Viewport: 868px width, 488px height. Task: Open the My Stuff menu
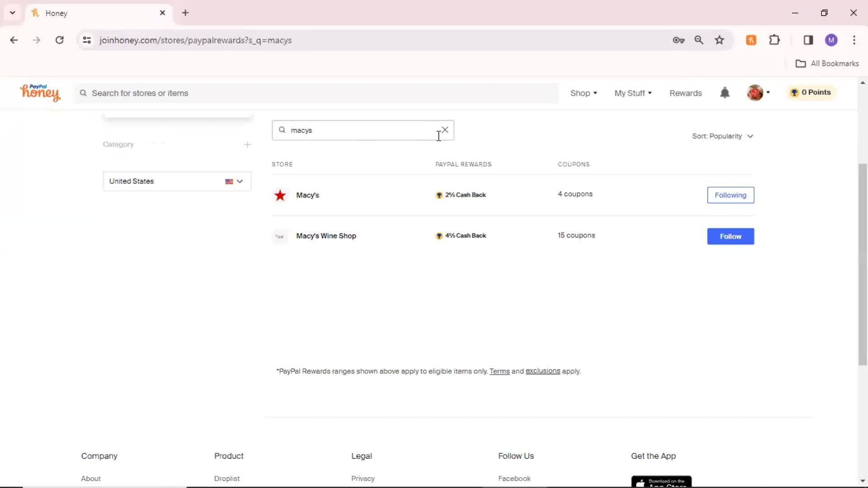coord(633,93)
